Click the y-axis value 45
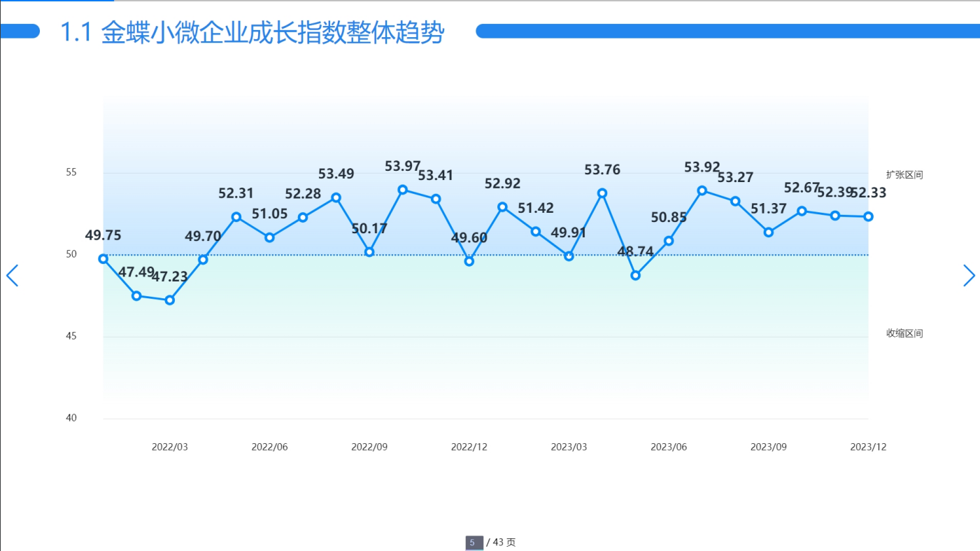The height and width of the screenshot is (551, 980). [x=71, y=336]
